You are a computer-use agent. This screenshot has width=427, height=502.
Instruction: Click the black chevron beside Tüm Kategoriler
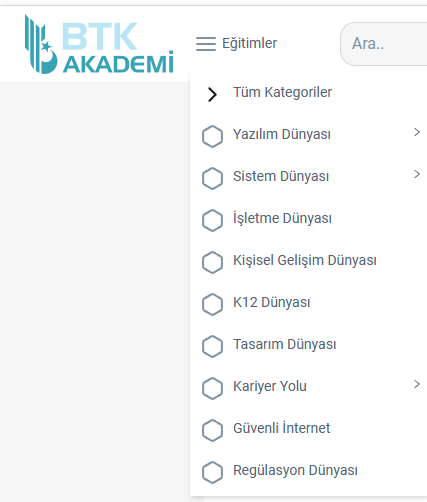[x=212, y=94]
